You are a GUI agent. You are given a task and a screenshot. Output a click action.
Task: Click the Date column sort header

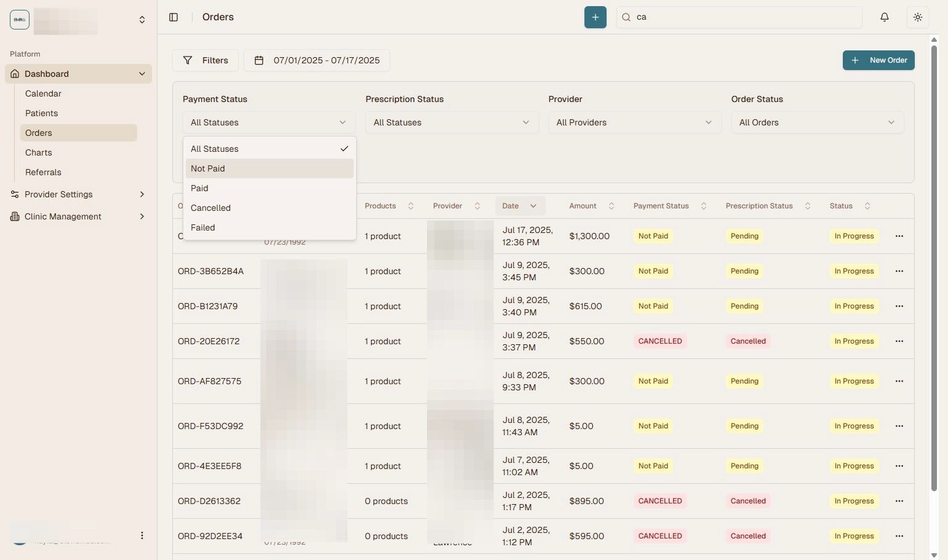coord(520,206)
